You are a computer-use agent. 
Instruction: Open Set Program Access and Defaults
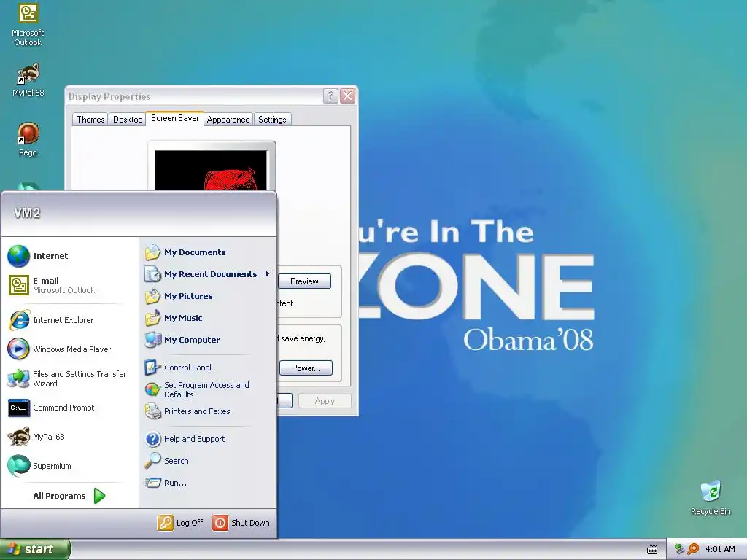208,389
